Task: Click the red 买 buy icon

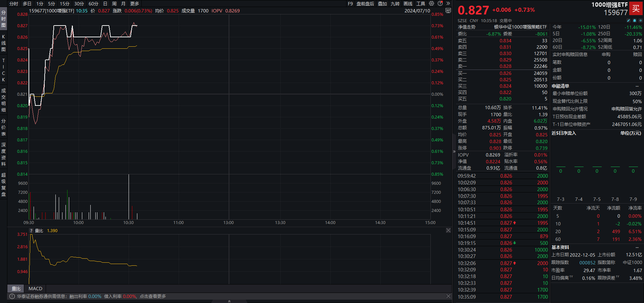Action: [636, 8]
